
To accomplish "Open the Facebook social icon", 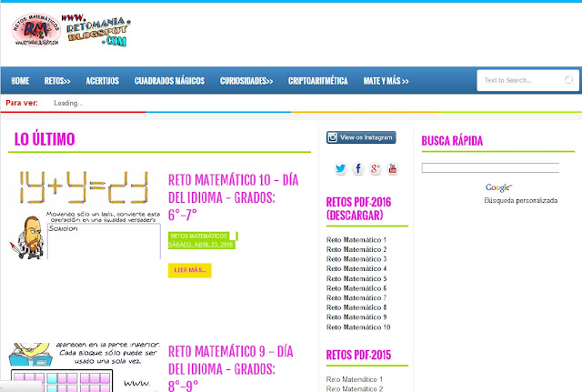I will tap(357, 169).
